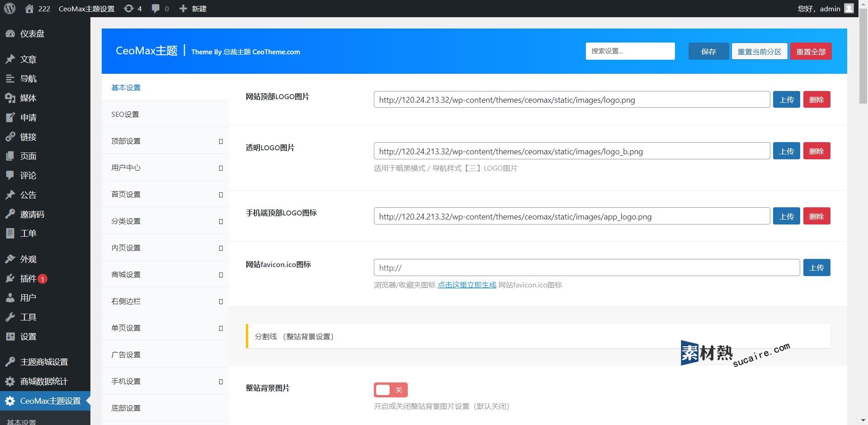Click the 重置当前分区 button
The image size is (868, 425).
click(759, 51)
